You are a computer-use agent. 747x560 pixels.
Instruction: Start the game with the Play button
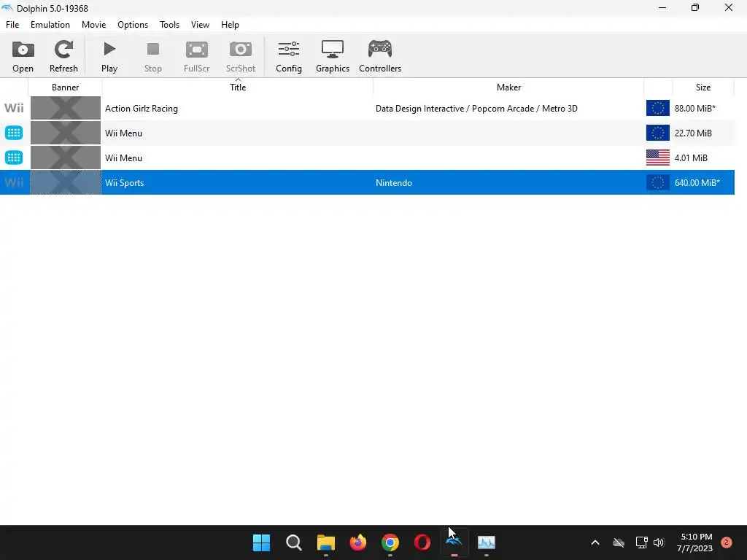[109, 57]
